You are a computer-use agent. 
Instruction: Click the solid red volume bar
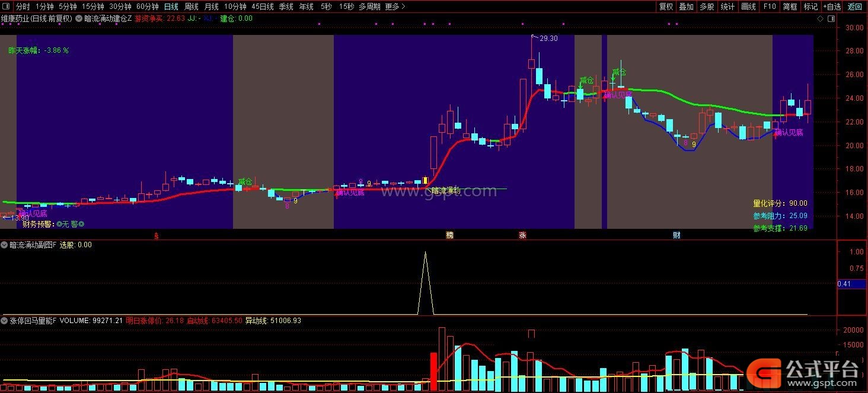coord(433,372)
